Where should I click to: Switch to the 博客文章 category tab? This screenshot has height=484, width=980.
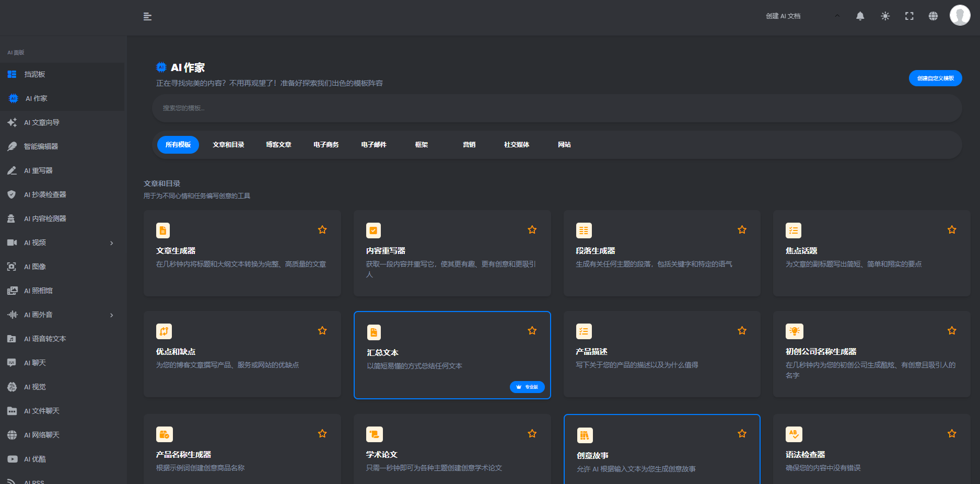point(278,145)
